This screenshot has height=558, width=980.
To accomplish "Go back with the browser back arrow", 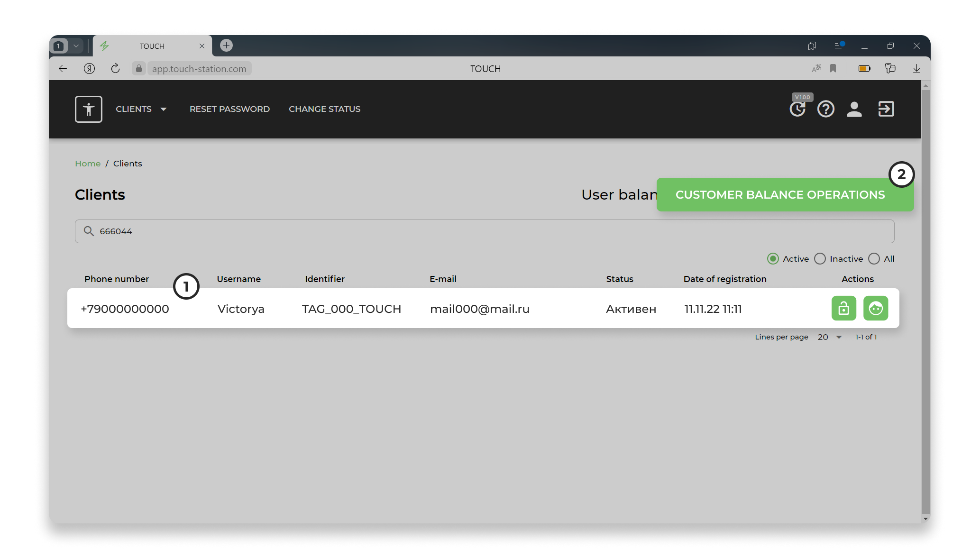I will tap(63, 69).
